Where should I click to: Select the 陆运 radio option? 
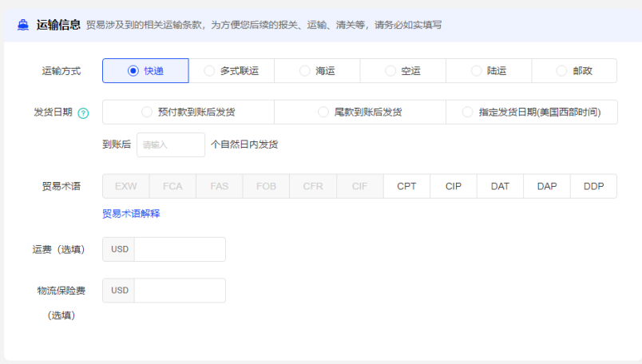click(488, 71)
